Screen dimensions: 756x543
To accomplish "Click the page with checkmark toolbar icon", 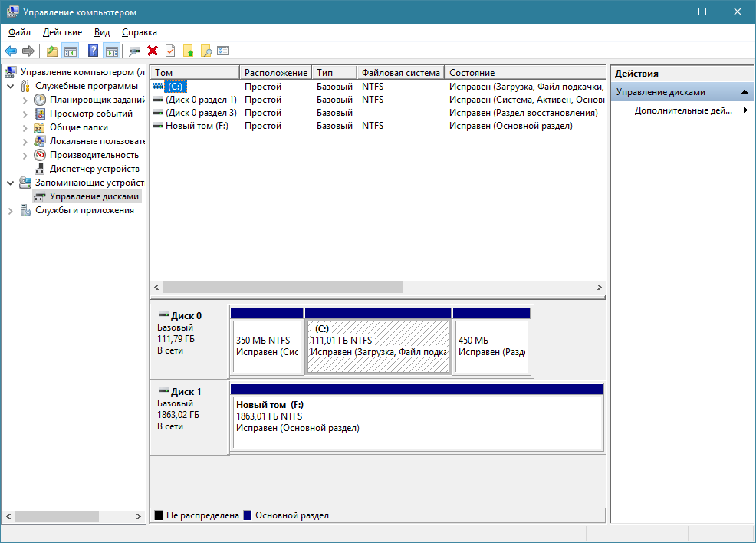I will click(170, 51).
